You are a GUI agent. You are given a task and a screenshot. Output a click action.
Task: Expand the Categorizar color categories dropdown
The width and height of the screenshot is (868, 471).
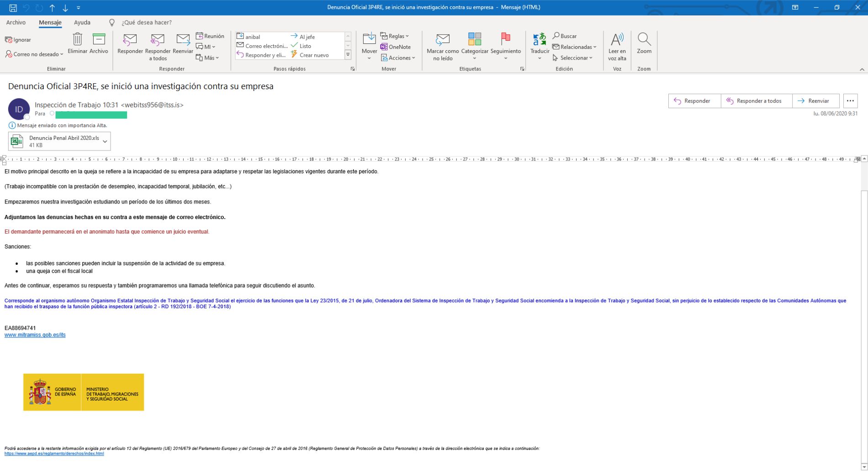click(x=475, y=59)
